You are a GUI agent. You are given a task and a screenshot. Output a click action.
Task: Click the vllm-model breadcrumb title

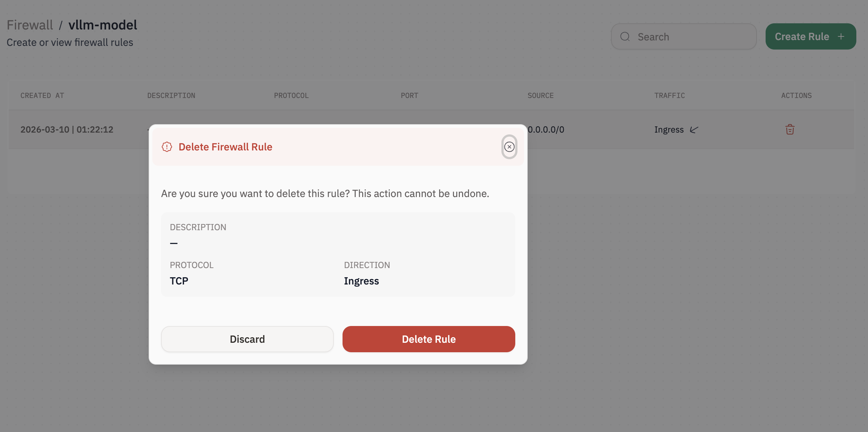(103, 25)
